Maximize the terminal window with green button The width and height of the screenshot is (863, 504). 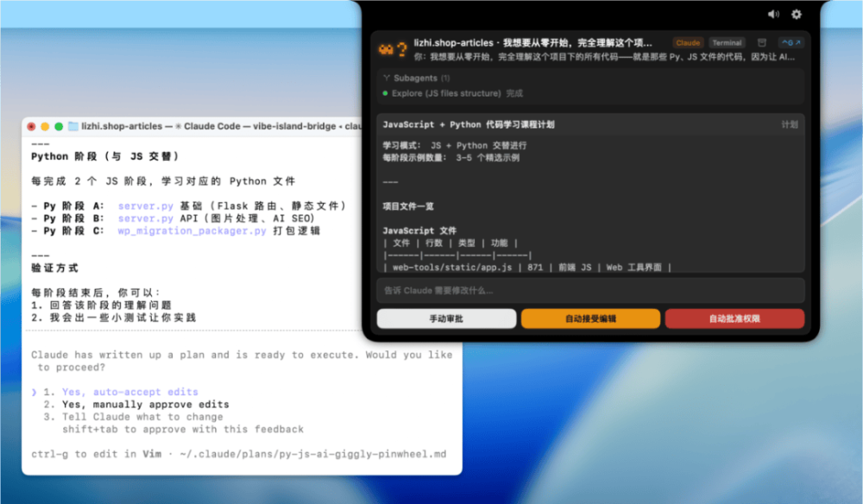[59, 127]
